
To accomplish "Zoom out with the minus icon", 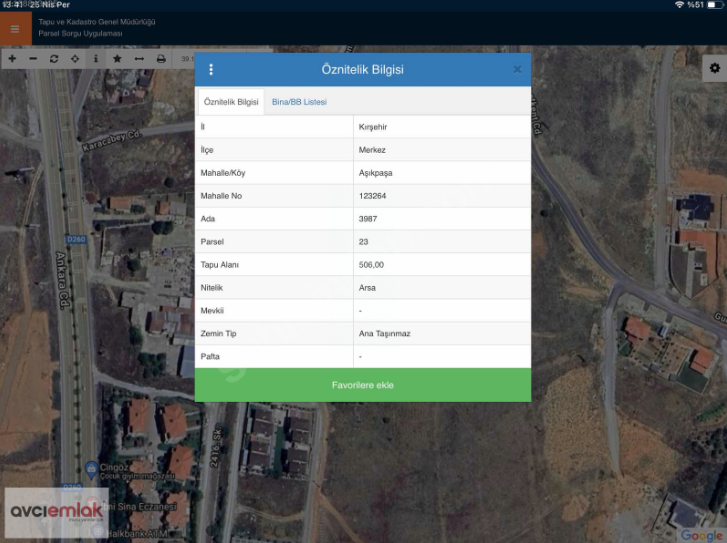I will coord(33,59).
